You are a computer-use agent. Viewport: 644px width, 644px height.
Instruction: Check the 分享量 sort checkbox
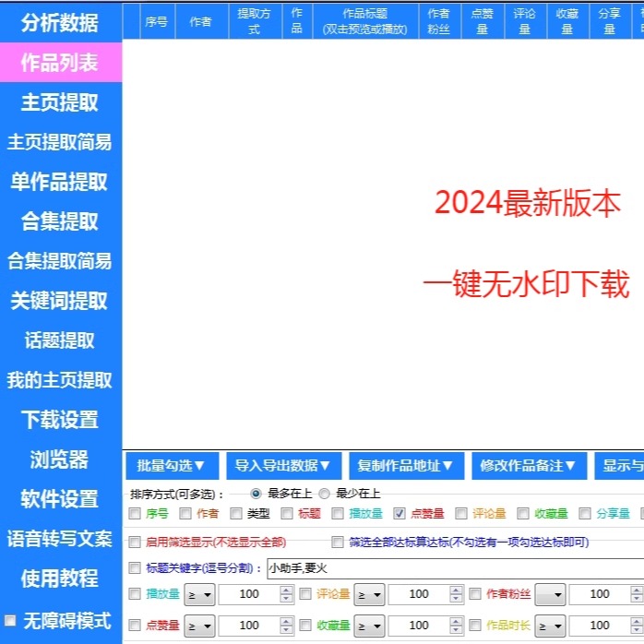click(585, 513)
